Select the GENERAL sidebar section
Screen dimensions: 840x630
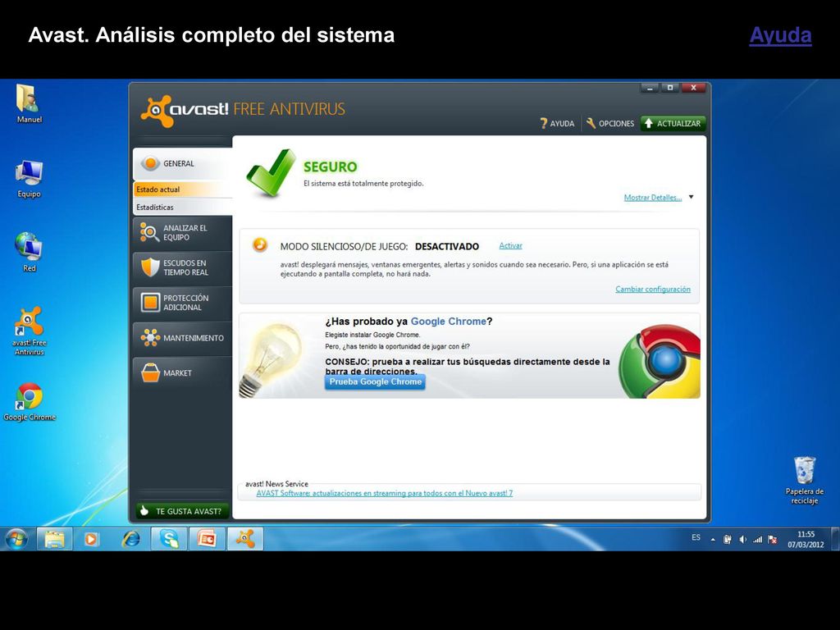point(183,163)
